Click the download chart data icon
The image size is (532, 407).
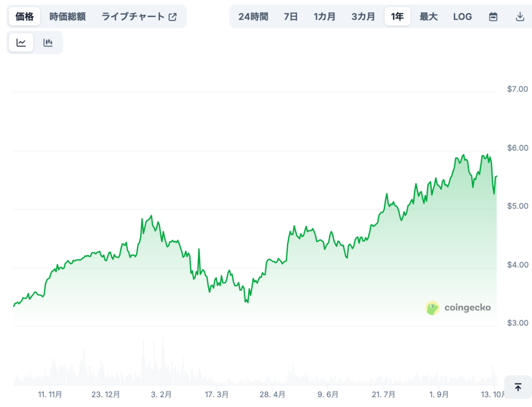pos(520,17)
